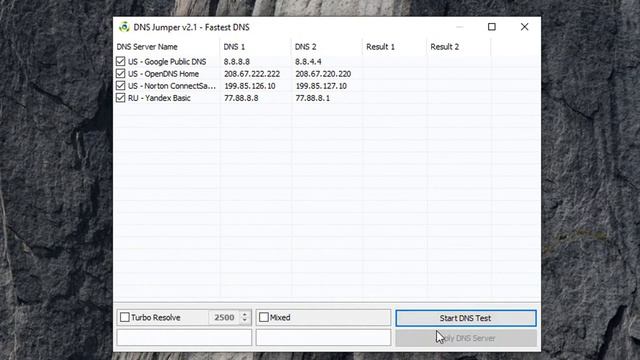Close the DNS Jumper window
Screen dimensions: 640x360
click(x=524, y=27)
